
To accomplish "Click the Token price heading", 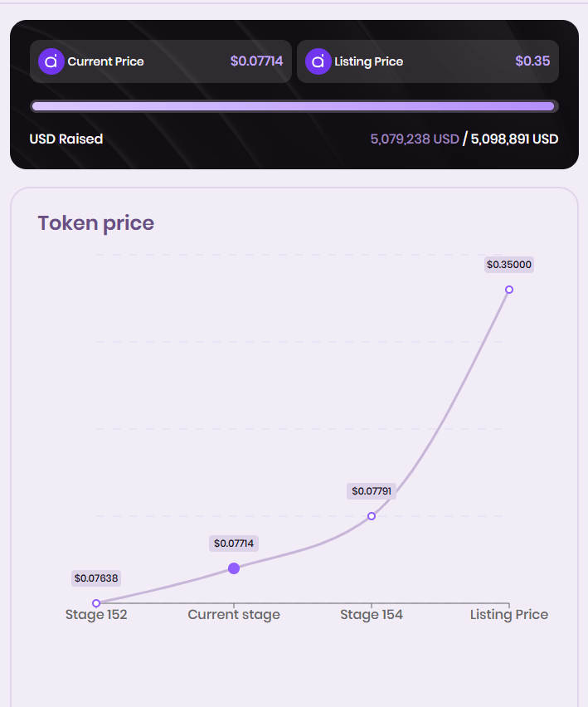I will [x=95, y=222].
